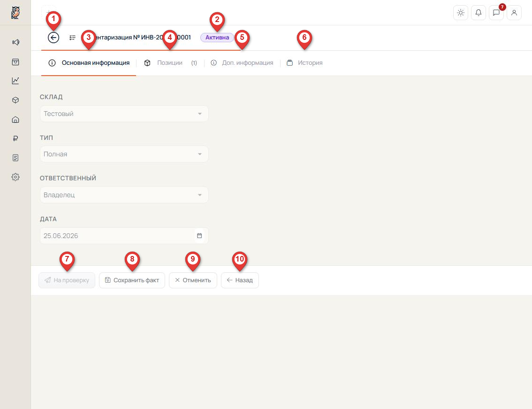
Task: Expand the Ответственный dropdown showing Владелец
Action: pyautogui.click(x=124, y=195)
